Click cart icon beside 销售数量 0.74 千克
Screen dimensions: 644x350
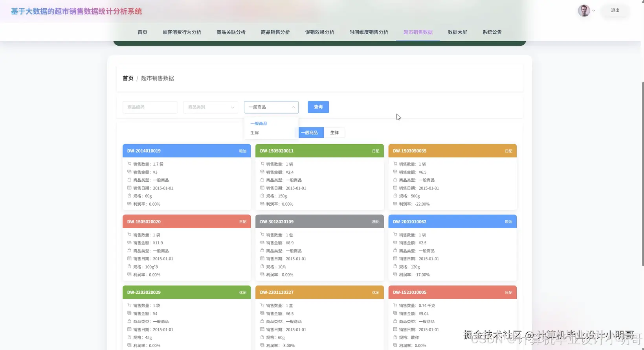point(395,305)
